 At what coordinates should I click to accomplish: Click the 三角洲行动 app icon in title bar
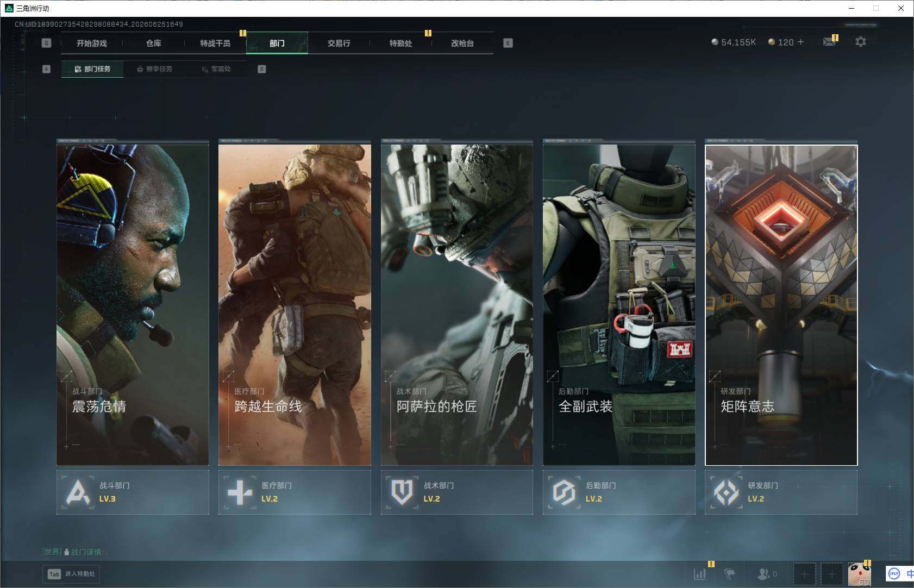[9, 8]
